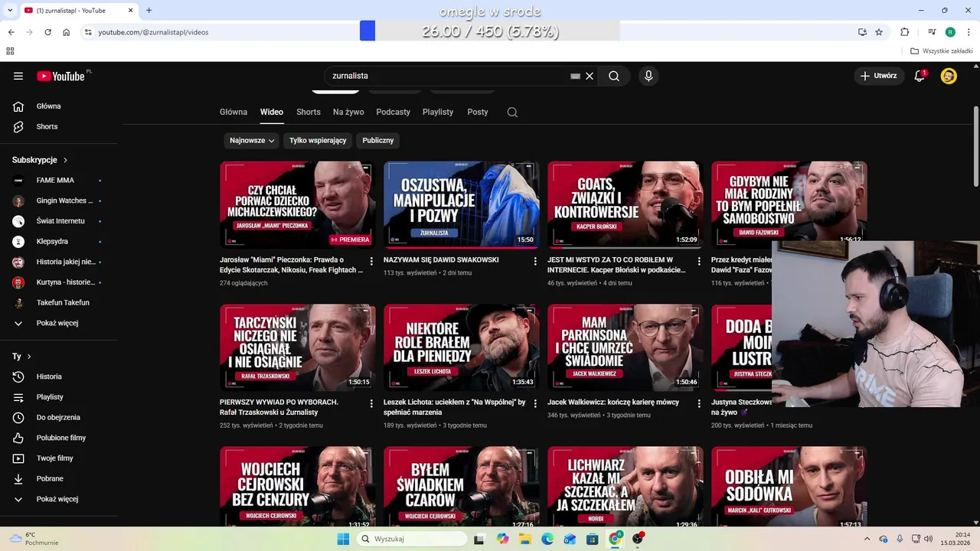The width and height of the screenshot is (980, 551).
Task: Click Chrome home button
Action: pyautogui.click(x=67, y=32)
